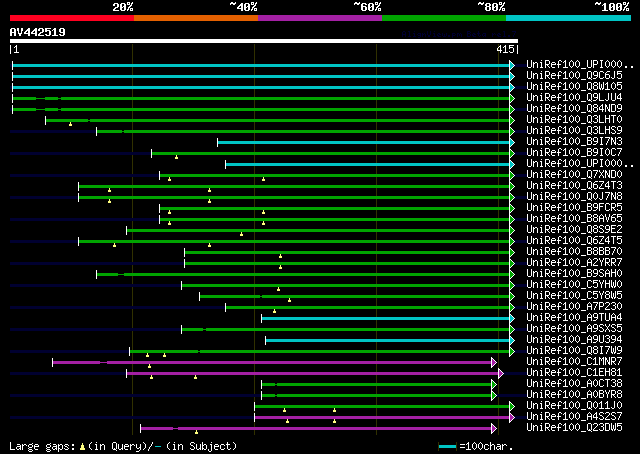Click the ~40% identity label
Viewport: 640px width, 454px height.
tap(243, 7)
